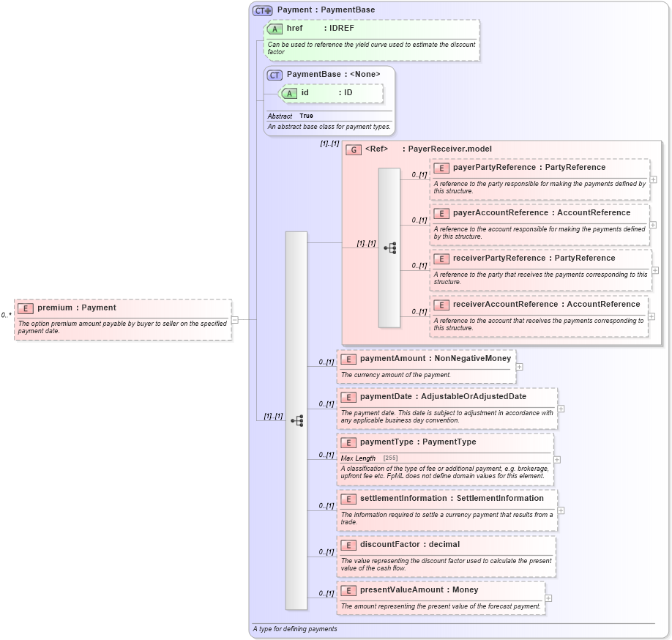Click the main sequence compositor icon of Payment
Screen dimensions: 672x640
tap(297, 420)
